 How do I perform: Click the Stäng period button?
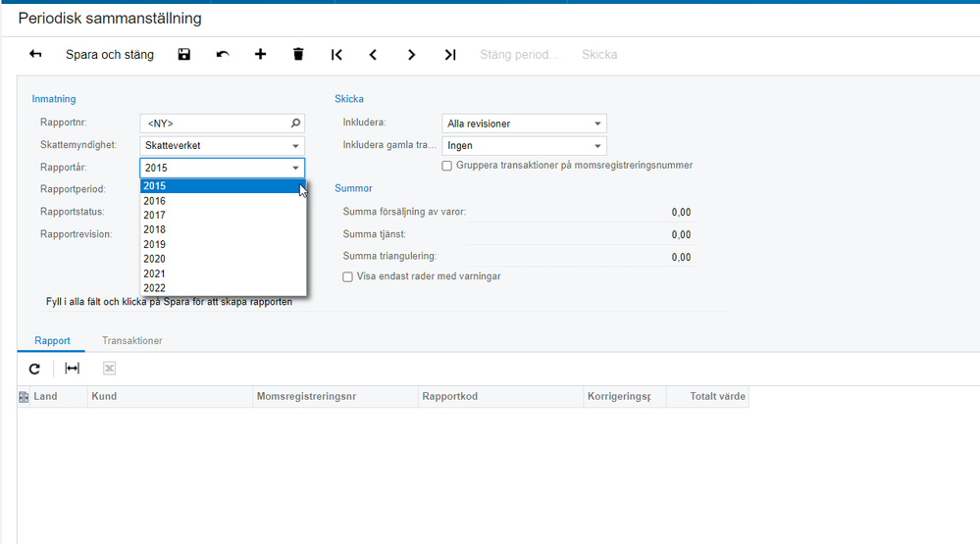[519, 54]
